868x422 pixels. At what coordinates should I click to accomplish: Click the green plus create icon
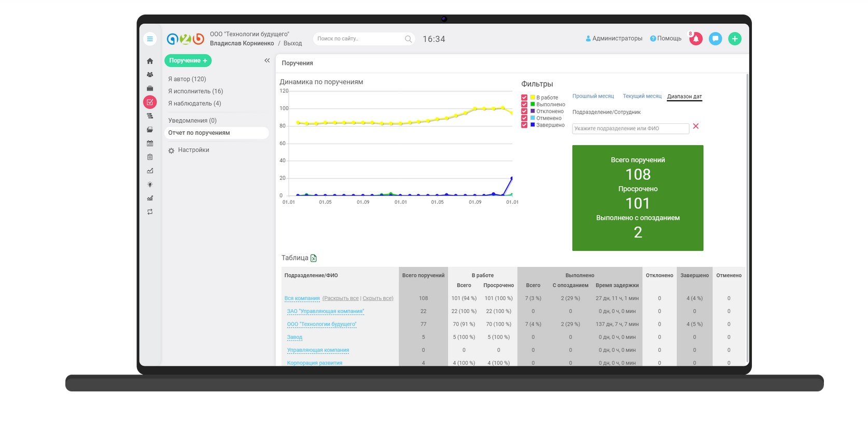[735, 39]
